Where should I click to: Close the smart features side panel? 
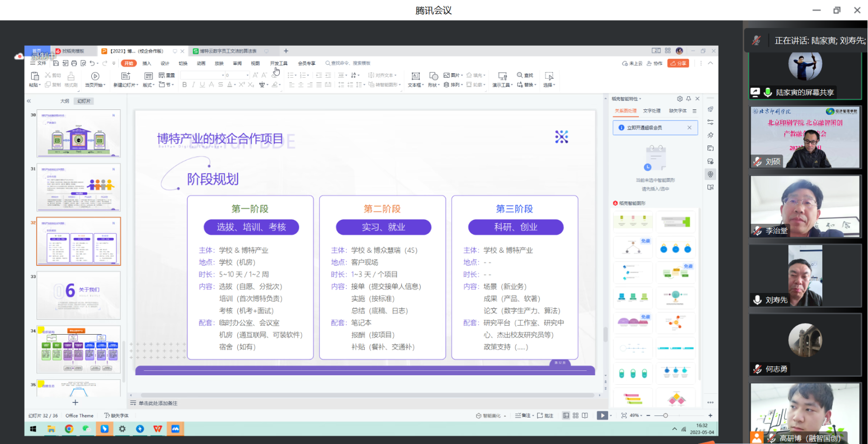click(698, 99)
